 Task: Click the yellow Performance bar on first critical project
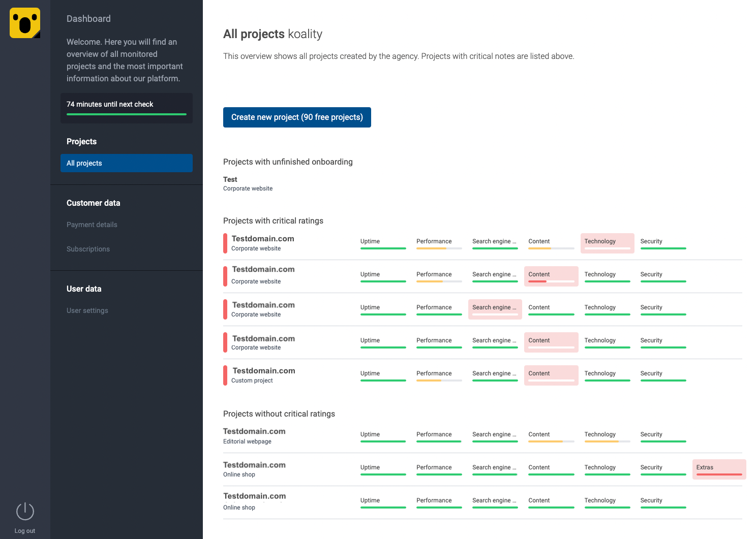pyautogui.click(x=439, y=248)
